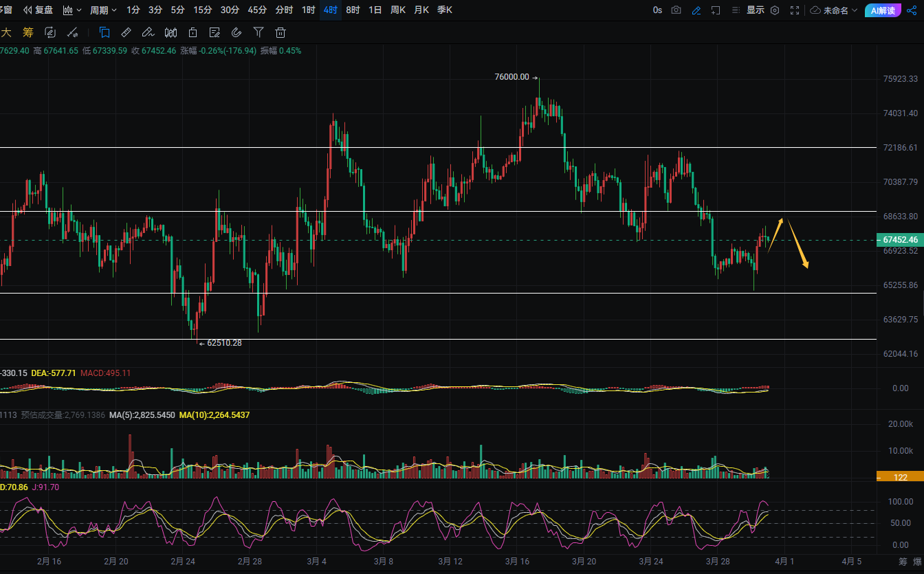Open the chart type dropdown

click(71, 10)
